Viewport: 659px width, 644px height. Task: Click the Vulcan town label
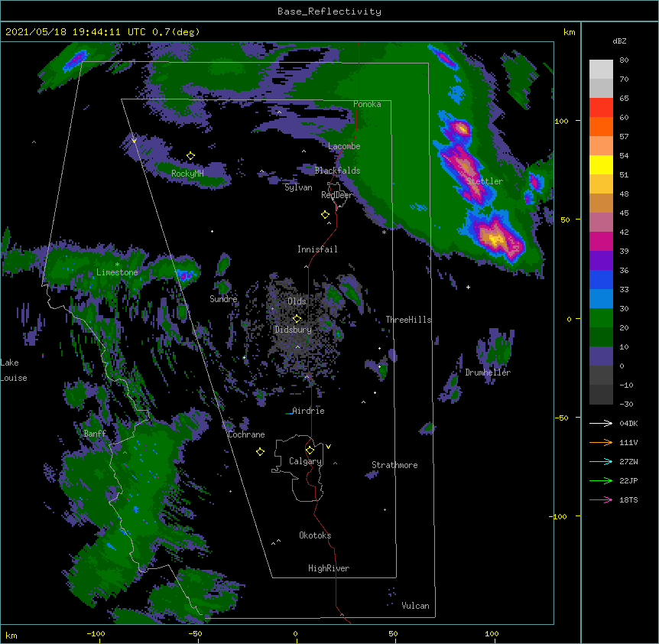coord(415,606)
